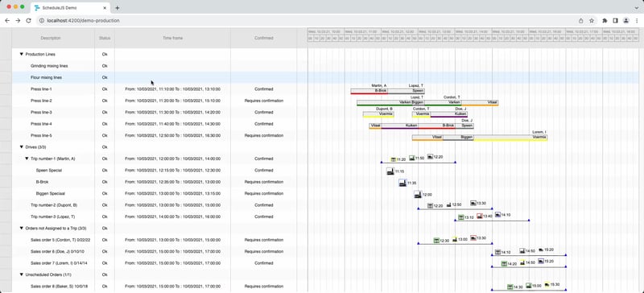The width and height of the screenshot is (644, 293).
Task: Click the 12:00 icon in Biggen Speciaal row
Action: click(418, 194)
